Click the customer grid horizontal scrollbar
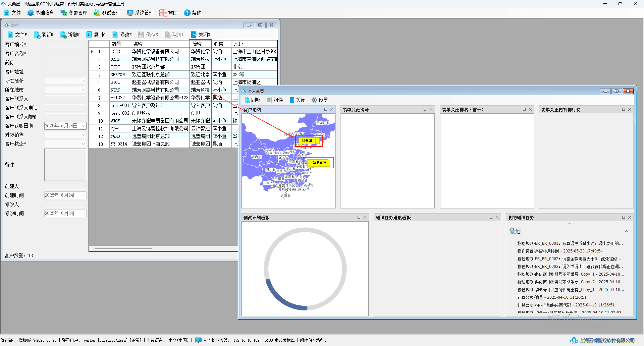This screenshot has height=346, width=644. point(123,248)
